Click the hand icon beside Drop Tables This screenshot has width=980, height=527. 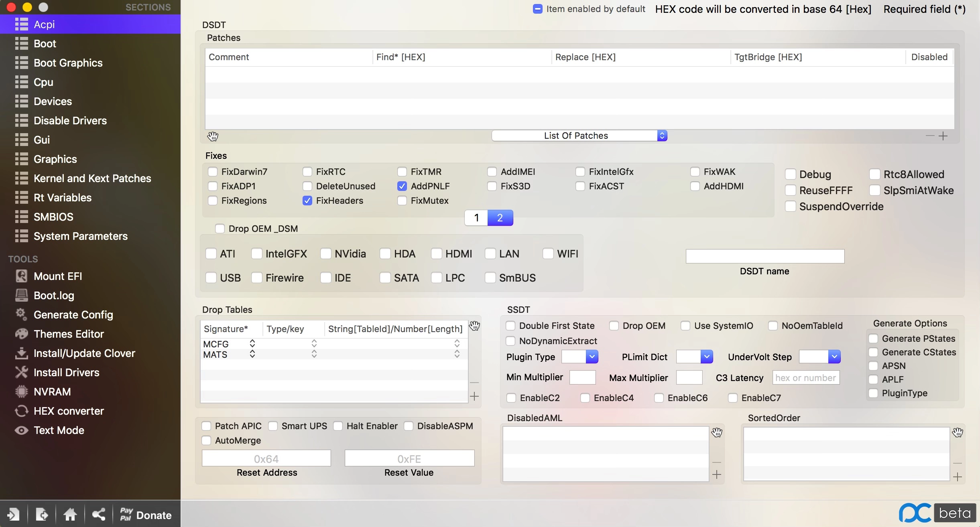point(475,326)
